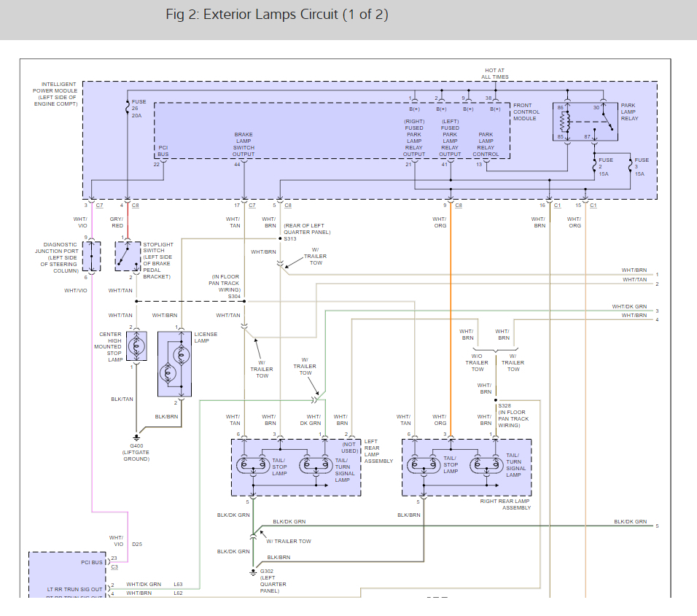The image size is (697, 616).
Task: Click the park lamp relay coil symbol
Action: [564, 121]
